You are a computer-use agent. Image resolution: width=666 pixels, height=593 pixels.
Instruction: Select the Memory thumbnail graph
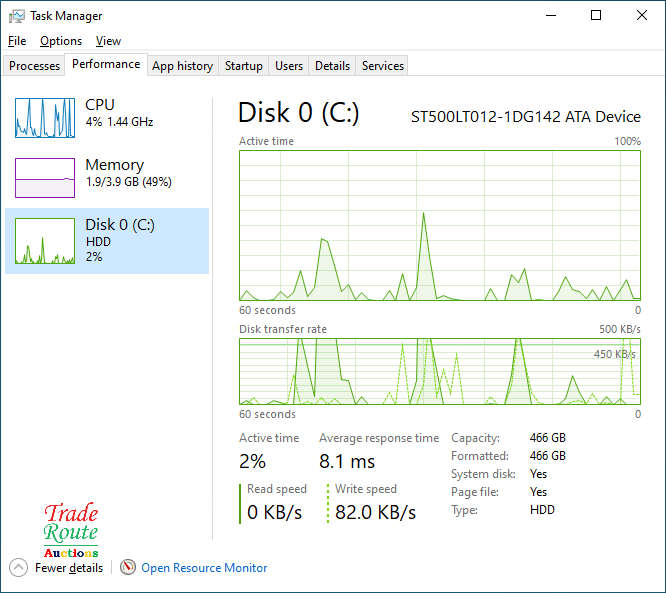pyautogui.click(x=45, y=178)
